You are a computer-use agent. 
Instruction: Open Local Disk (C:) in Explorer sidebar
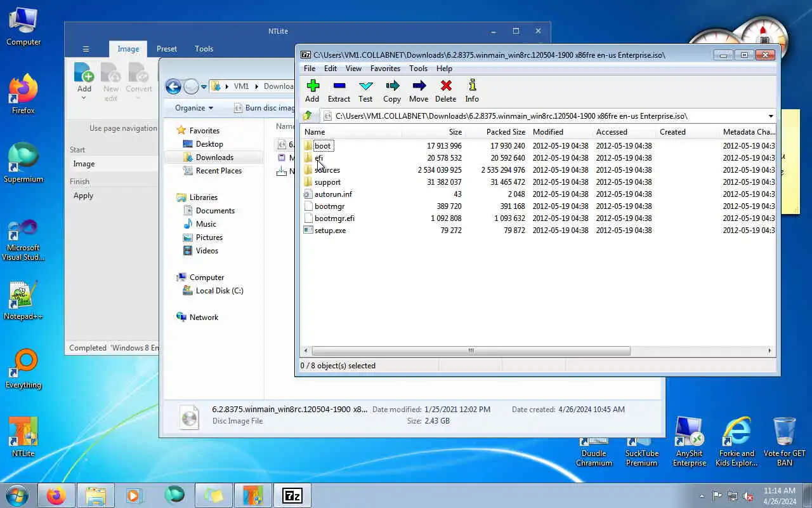pyautogui.click(x=219, y=291)
